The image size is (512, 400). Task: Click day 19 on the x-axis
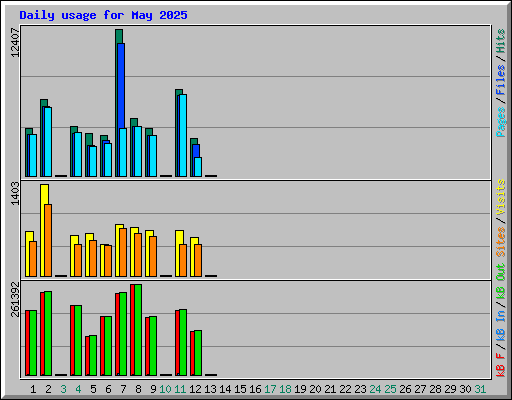[x=301, y=389]
